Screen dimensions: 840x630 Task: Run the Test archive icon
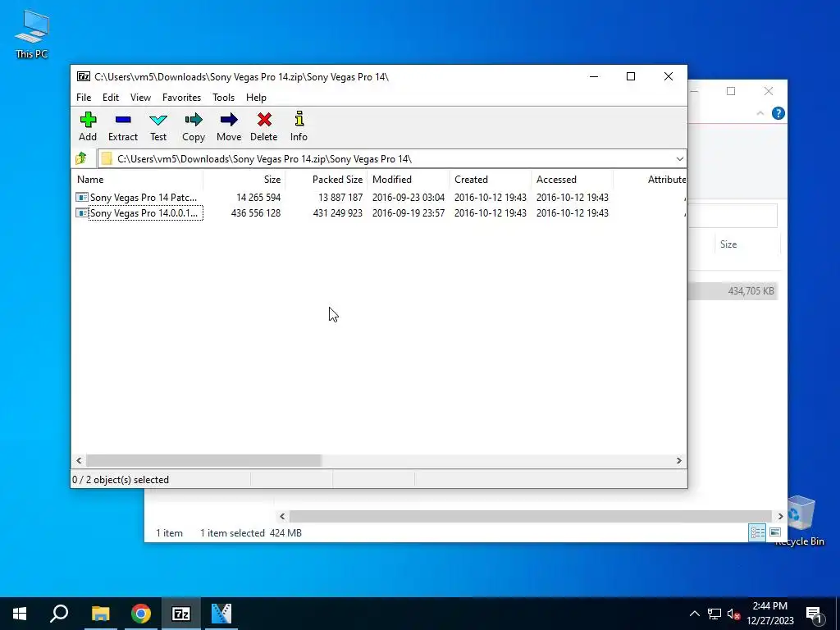(158, 120)
